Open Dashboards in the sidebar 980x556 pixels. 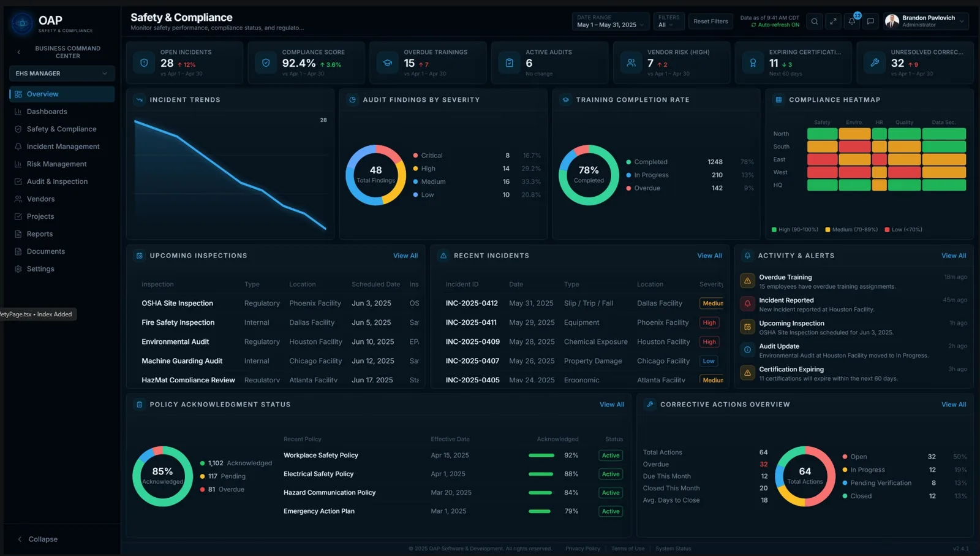click(62, 112)
